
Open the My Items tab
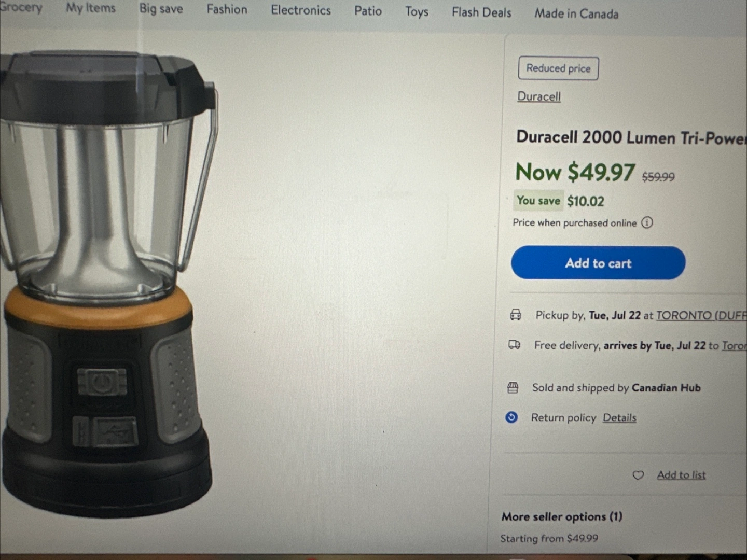[x=91, y=8]
